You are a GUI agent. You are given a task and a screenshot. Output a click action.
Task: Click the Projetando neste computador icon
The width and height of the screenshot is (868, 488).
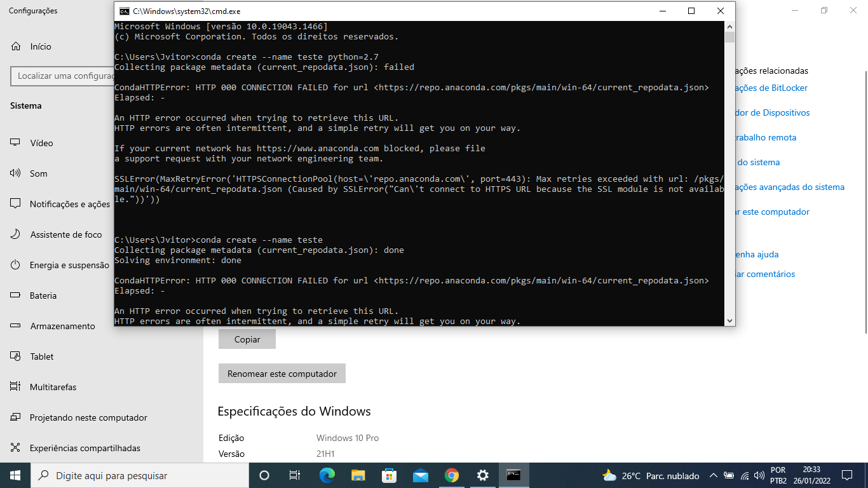tap(15, 417)
